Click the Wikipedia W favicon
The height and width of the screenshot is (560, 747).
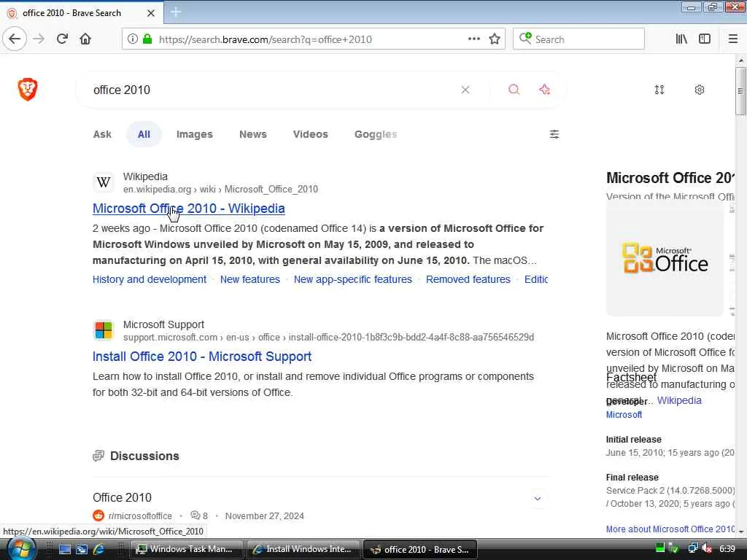click(x=104, y=182)
